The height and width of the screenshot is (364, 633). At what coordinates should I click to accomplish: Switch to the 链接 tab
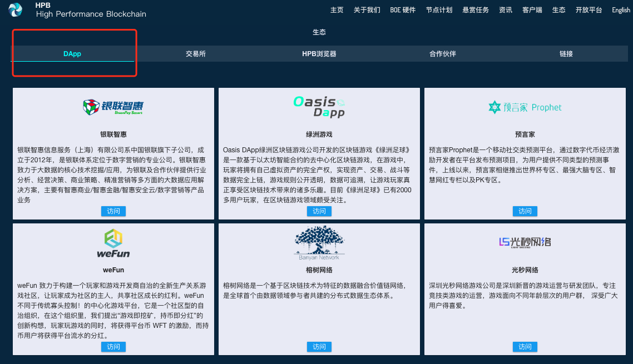566,54
